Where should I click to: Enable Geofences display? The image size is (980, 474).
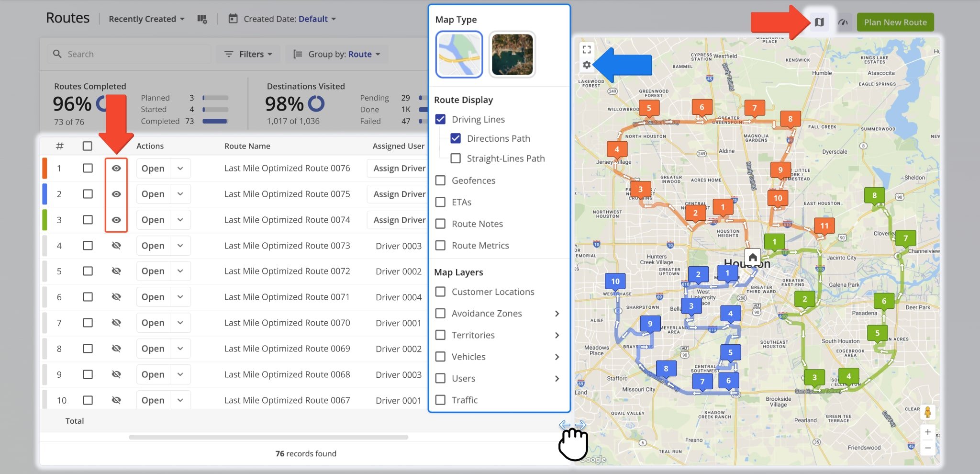point(440,181)
